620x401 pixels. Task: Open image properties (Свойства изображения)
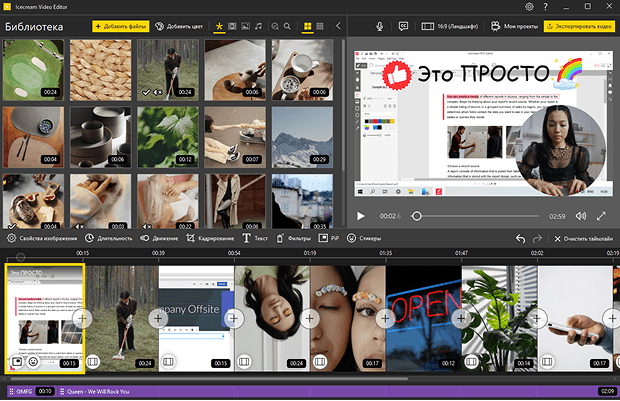(x=42, y=238)
